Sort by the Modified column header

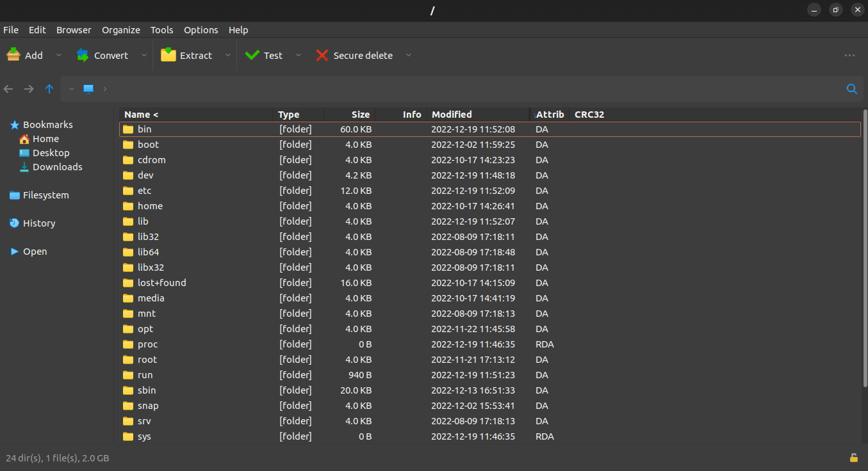452,115
